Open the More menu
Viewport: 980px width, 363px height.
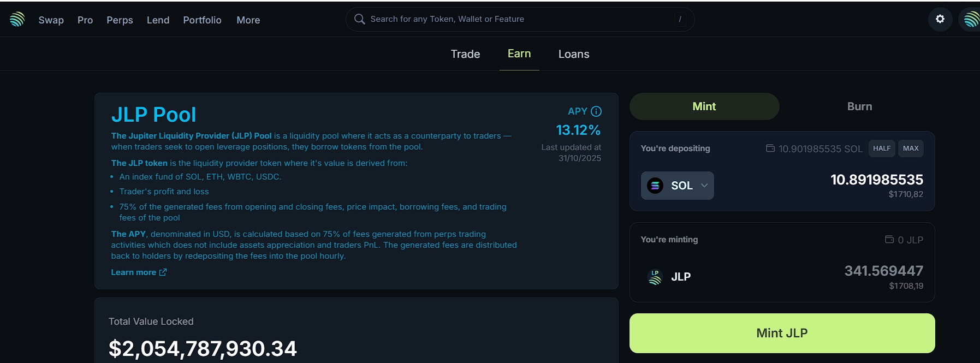click(248, 20)
